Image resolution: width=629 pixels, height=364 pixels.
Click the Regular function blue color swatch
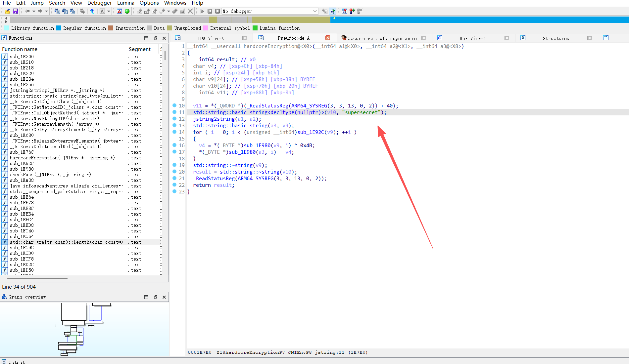coord(59,28)
